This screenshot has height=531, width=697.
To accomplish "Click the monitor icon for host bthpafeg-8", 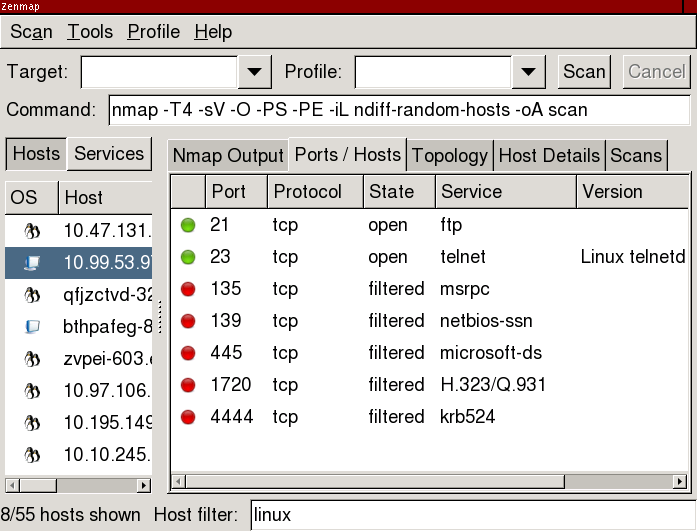I will coord(32,327).
